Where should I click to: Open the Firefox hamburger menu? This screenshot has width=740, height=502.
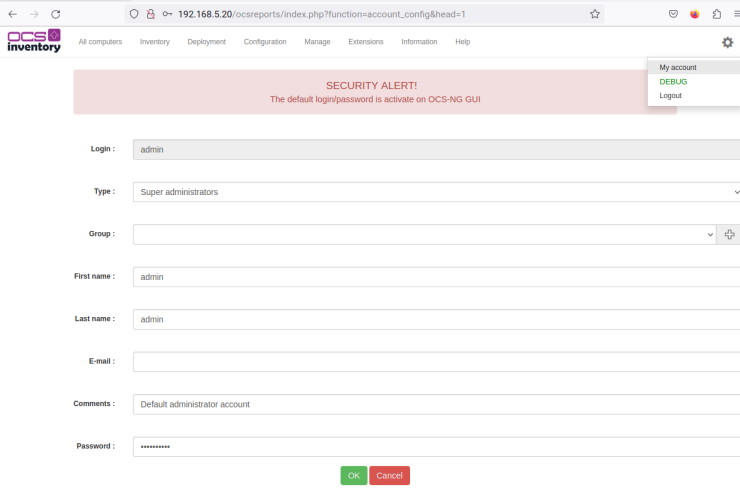735,14
